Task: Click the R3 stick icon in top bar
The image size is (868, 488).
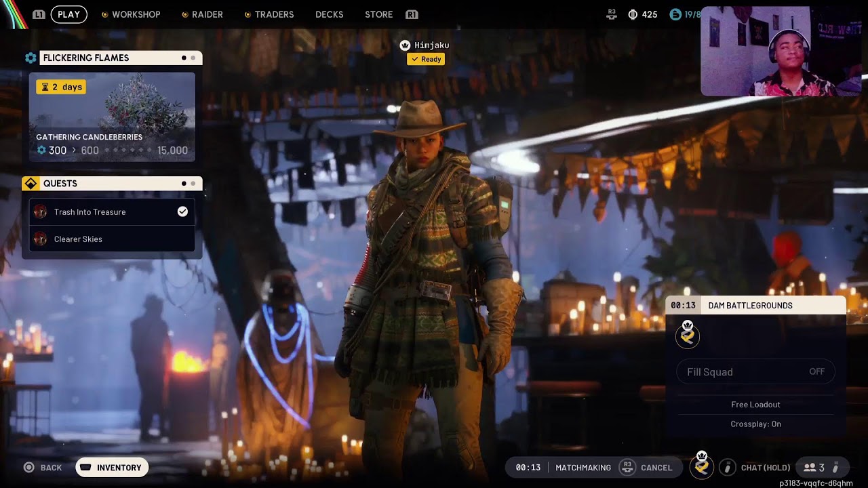Action: pos(612,14)
